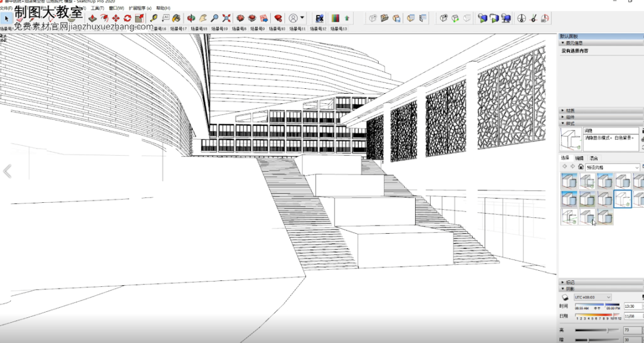The height and width of the screenshot is (343, 644).
Task: Toggle shadows display icon in shadow panel
Action: pyautogui.click(x=565, y=297)
